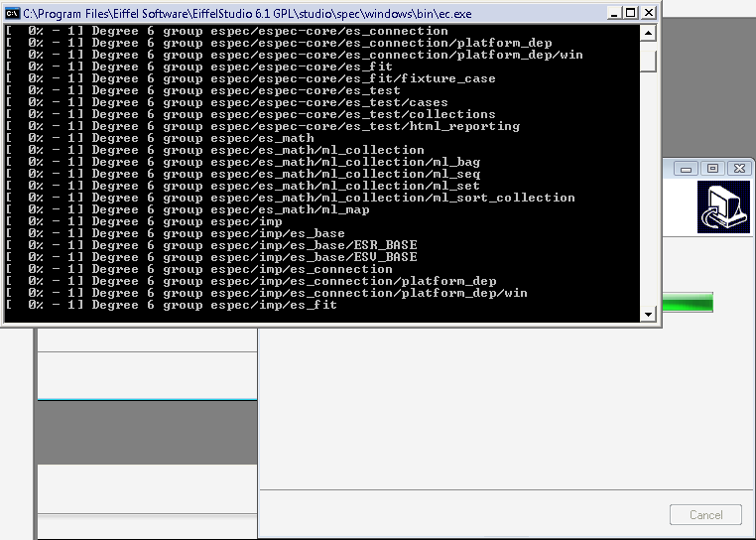Image resolution: width=756 pixels, height=540 pixels.
Task: Open the ec.exe console system menu icon
Action: pos(12,14)
